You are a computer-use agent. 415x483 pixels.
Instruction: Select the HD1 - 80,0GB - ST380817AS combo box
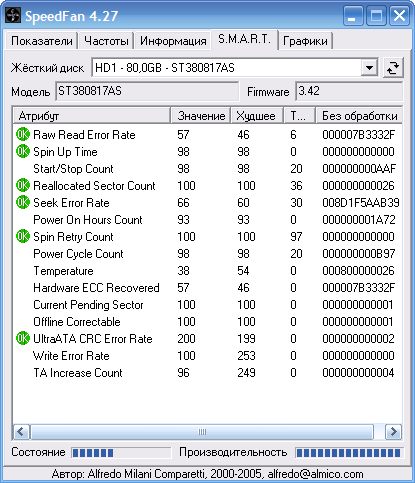point(235,68)
